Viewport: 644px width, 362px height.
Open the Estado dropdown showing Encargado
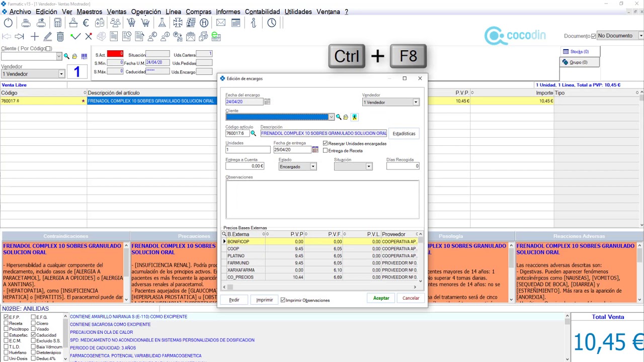tap(313, 166)
